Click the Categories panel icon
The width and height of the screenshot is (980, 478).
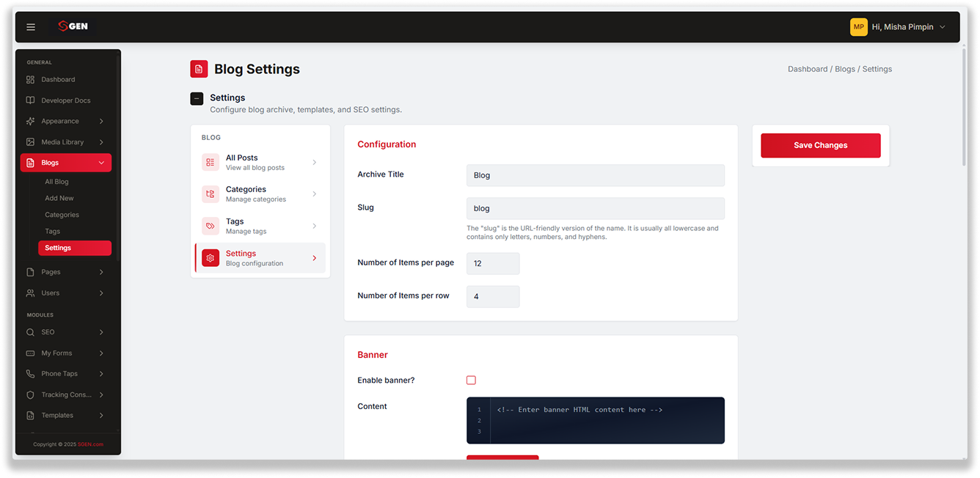click(x=211, y=194)
